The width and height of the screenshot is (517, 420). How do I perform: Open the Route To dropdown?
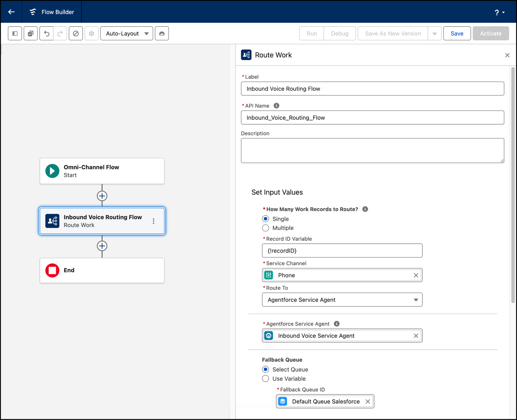coord(342,300)
